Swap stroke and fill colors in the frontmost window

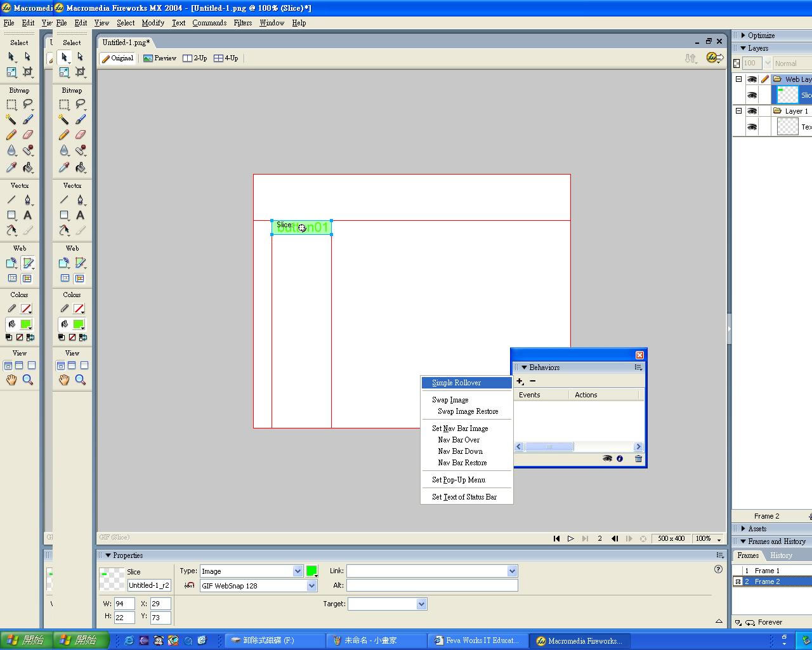click(82, 337)
